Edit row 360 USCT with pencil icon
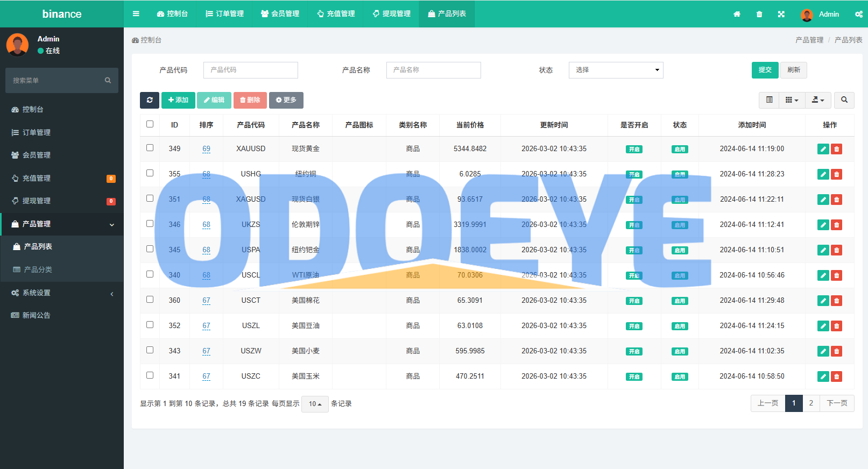Viewport: 868px width, 469px height. 823,301
